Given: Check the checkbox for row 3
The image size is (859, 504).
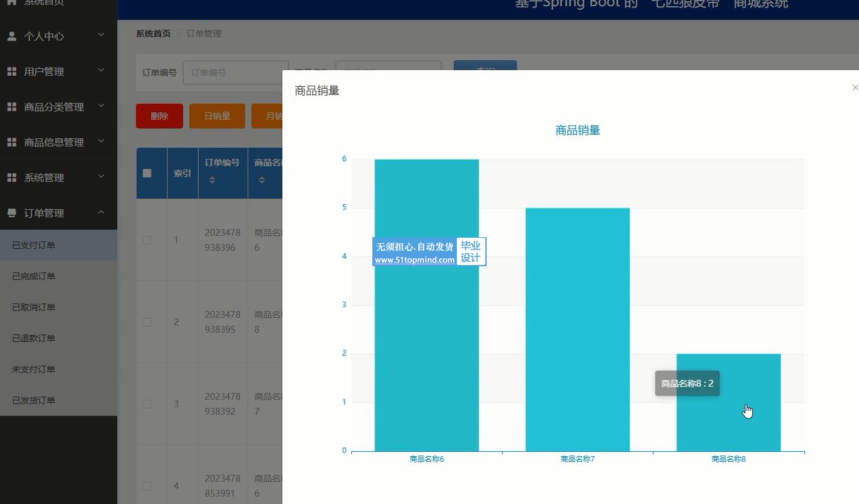Looking at the screenshot, I should (x=147, y=404).
